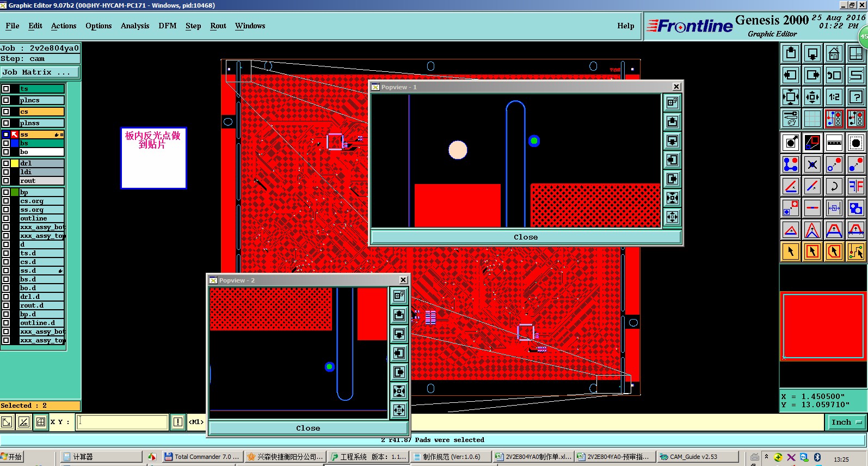Click the question mark help icon

tap(856, 97)
